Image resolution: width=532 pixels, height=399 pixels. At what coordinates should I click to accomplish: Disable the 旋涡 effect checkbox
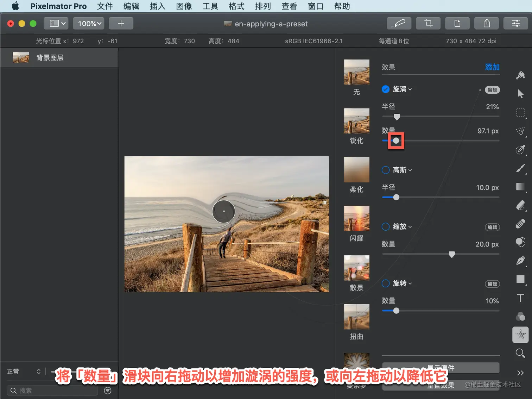[x=386, y=89]
